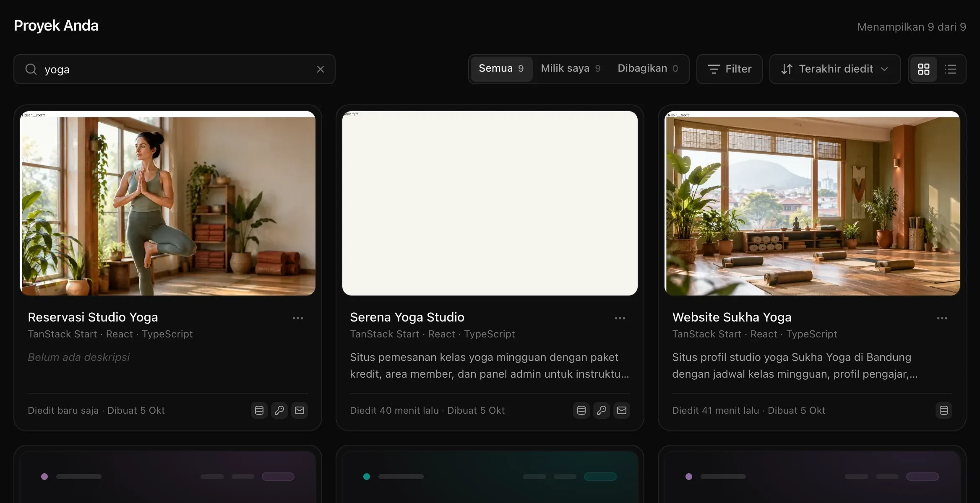Viewport: 980px width, 503px height.
Task: Click the search magnifier icon
Action: coord(31,69)
